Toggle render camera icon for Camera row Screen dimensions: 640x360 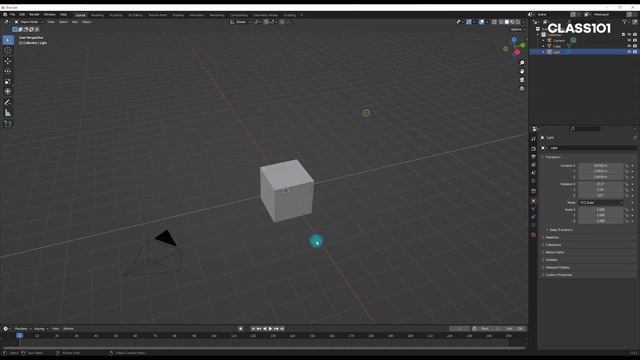point(635,40)
